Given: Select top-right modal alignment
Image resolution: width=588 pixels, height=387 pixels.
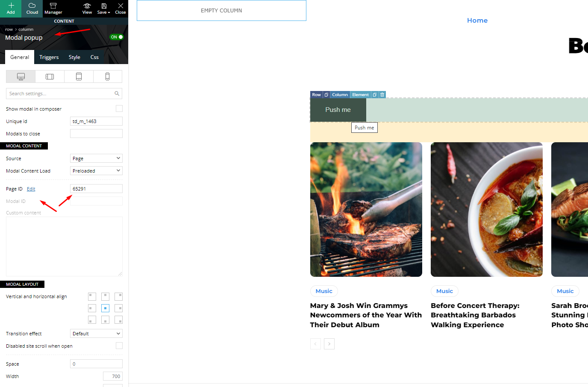Looking at the screenshot, I should point(118,296).
